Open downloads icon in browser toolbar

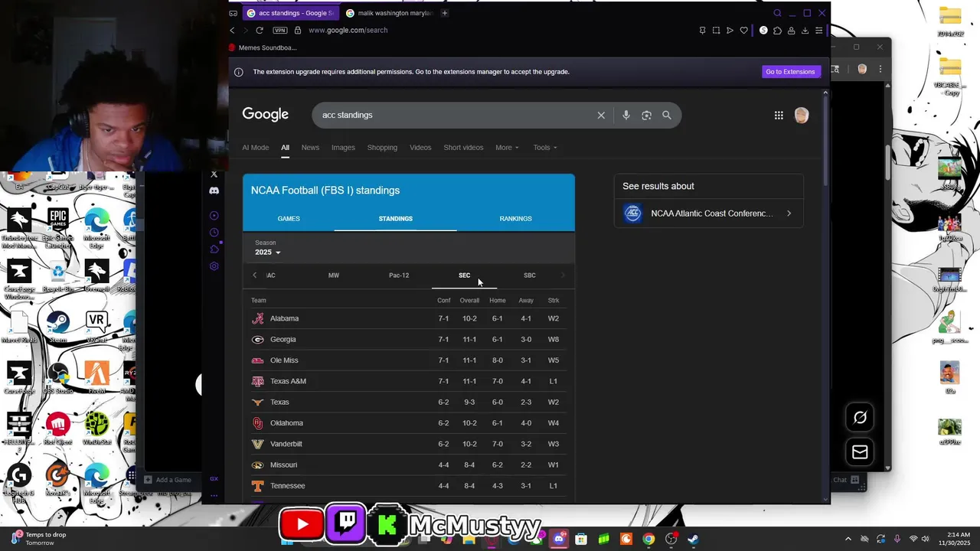point(805,30)
